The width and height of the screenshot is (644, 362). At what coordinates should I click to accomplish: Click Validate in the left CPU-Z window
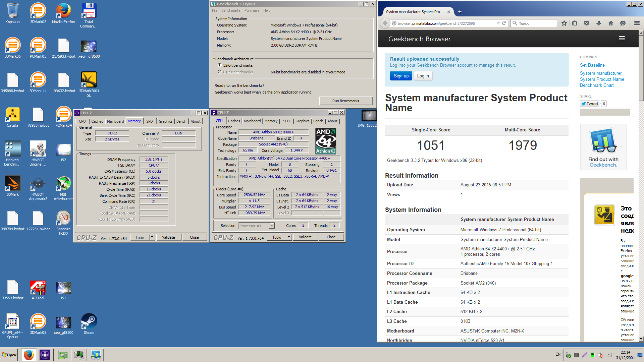(168, 237)
